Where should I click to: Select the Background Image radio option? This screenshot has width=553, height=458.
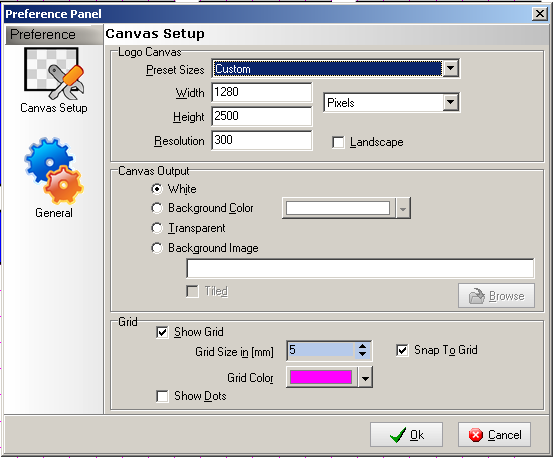(x=157, y=248)
